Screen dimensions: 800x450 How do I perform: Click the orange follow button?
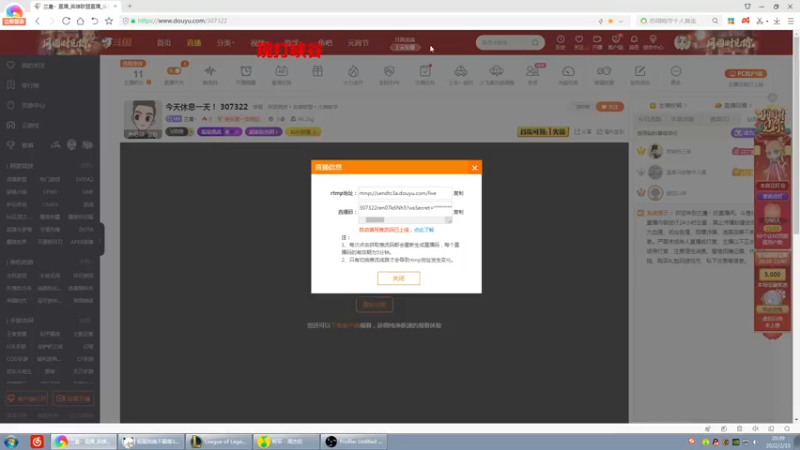tap(610, 107)
